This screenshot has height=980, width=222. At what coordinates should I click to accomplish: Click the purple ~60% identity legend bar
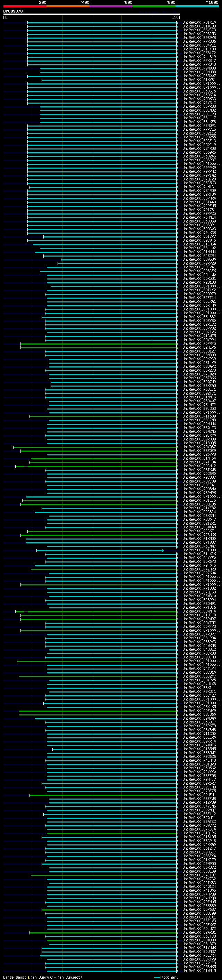(111, 6)
